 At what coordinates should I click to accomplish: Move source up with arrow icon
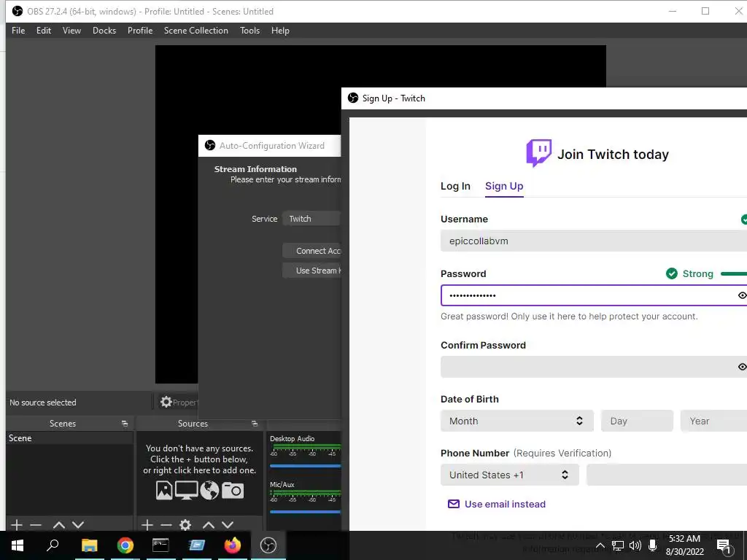point(208,525)
